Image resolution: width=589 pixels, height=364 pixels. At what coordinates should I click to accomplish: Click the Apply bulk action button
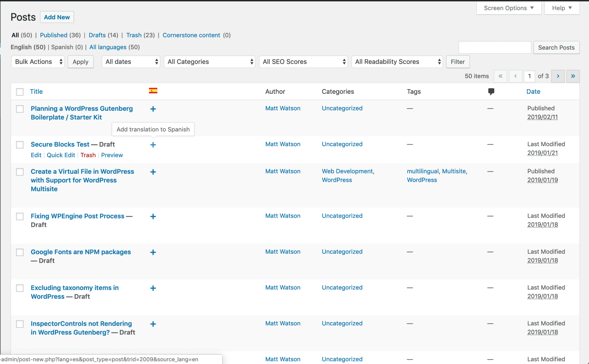81,62
